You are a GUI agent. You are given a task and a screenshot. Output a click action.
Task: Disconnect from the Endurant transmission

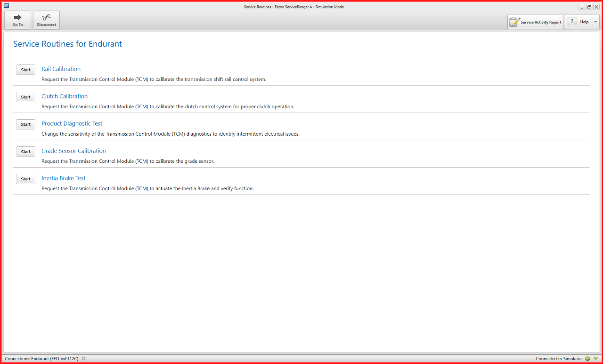pyautogui.click(x=46, y=20)
